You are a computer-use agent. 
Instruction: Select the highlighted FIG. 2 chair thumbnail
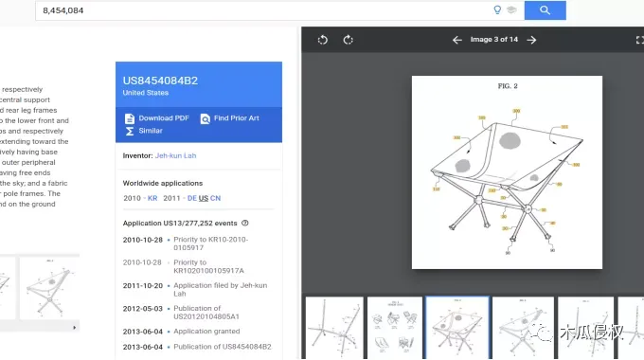point(457,328)
